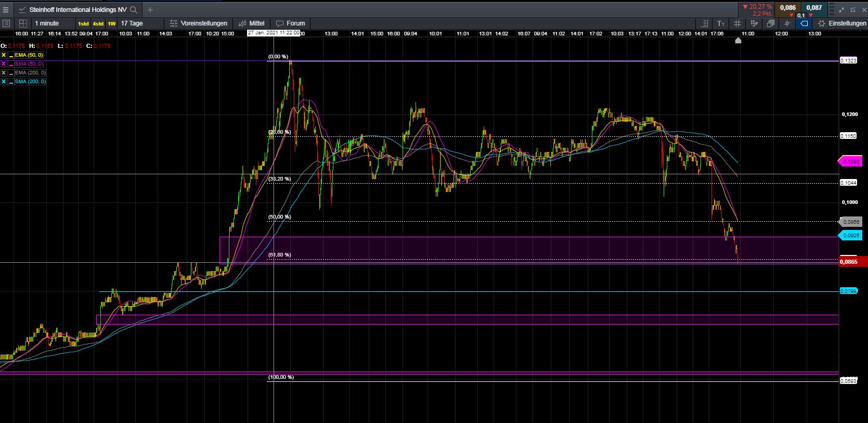Click the 0,087 buy price box
Viewport: 868px width, 423px height.
[x=814, y=8]
